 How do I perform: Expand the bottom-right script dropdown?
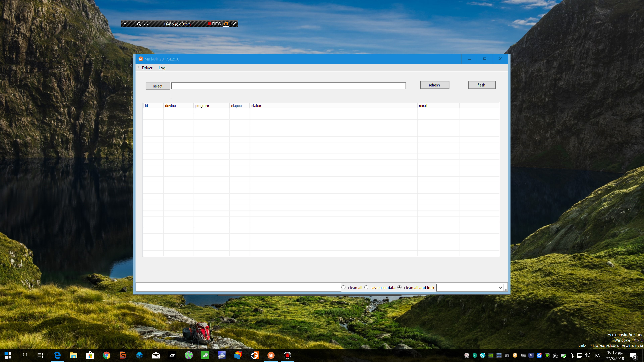pyautogui.click(x=500, y=287)
